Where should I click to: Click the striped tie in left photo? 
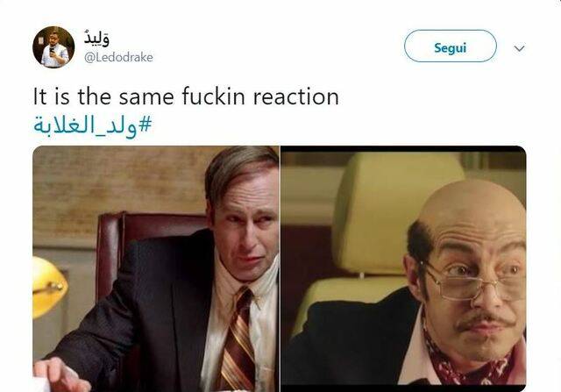tap(238, 340)
